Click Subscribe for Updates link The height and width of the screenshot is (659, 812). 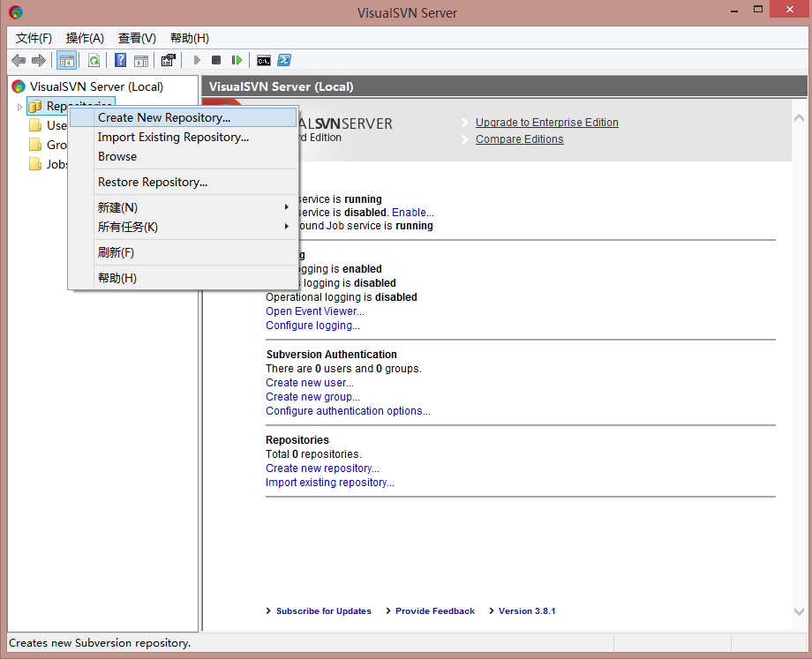(x=324, y=610)
